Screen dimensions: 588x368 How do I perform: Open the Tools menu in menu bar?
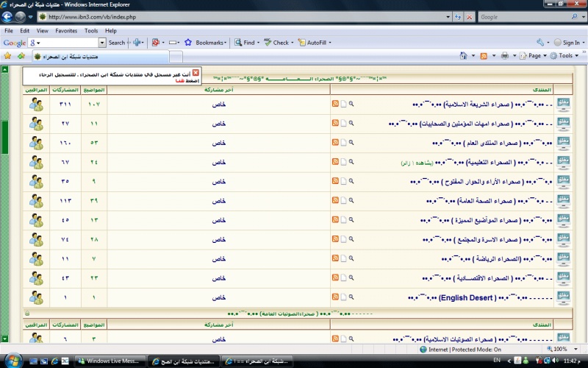(x=91, y=31)
